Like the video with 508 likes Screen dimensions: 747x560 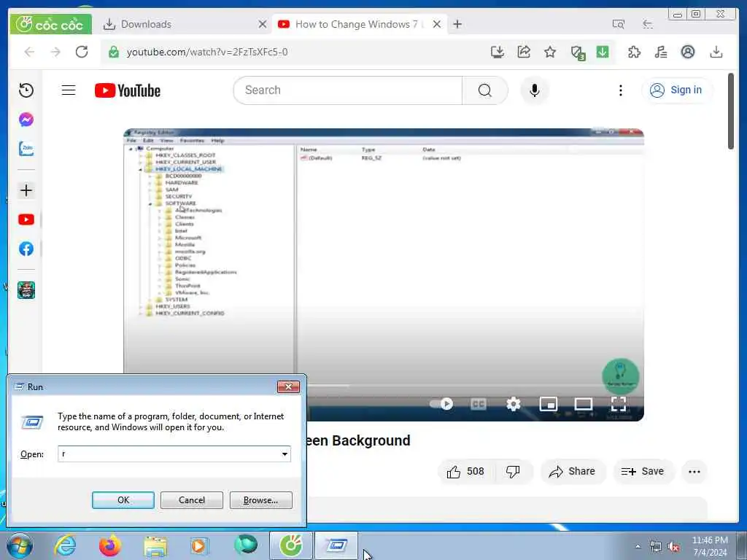point(465,472)
